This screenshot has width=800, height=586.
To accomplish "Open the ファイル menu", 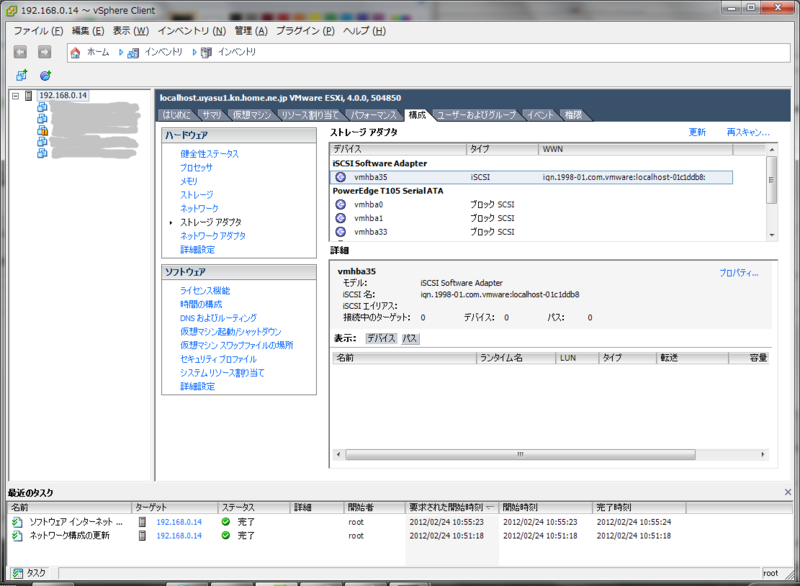I will [x=38, y=31].
